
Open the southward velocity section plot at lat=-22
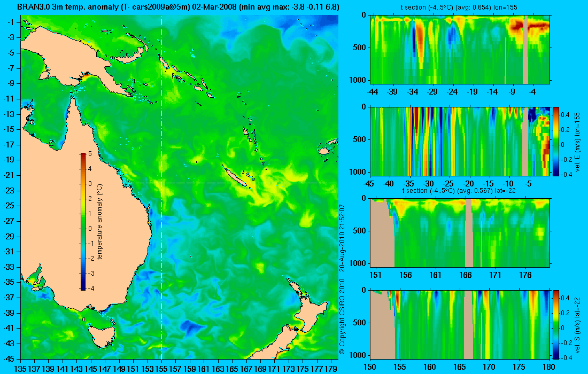(x=460, y=324)
